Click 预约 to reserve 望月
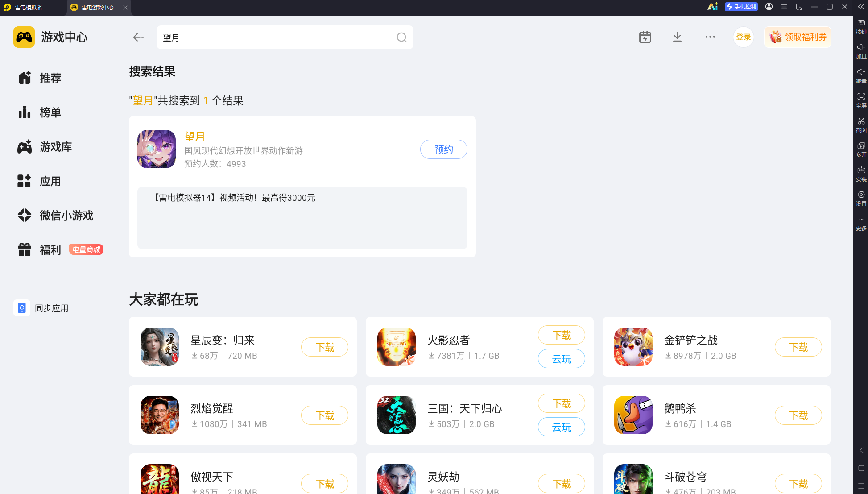The width and height of the screenshot is (868, 494). click(x=444, y=149)
